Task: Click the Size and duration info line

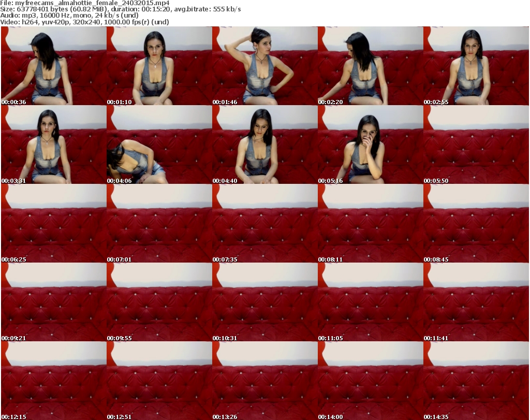Action: 121,9
